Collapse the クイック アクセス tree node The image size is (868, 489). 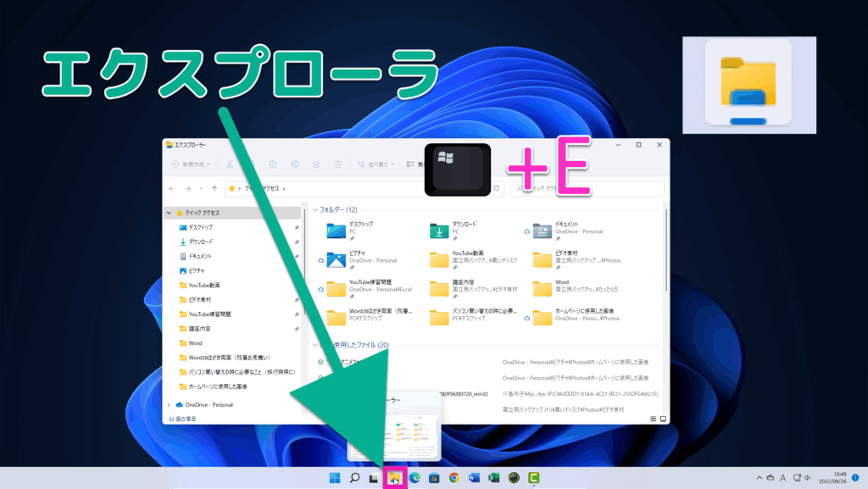tap(169, 213)
